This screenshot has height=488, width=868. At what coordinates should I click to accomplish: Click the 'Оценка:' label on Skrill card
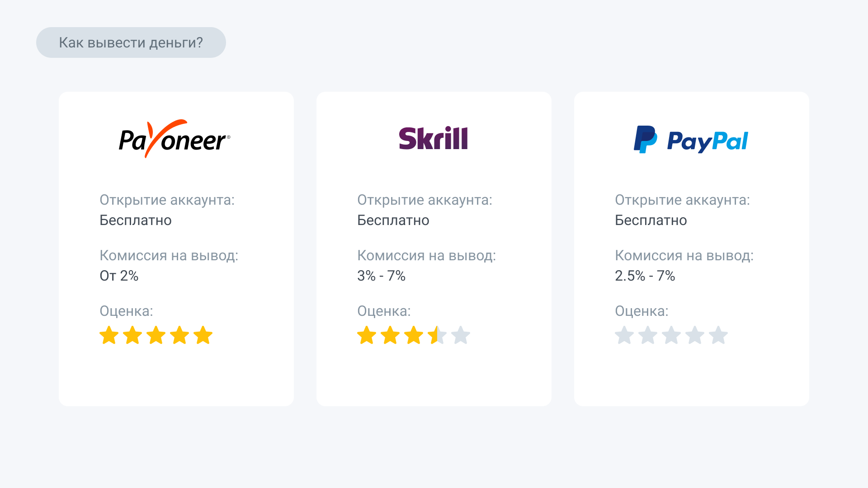(384, 311)
